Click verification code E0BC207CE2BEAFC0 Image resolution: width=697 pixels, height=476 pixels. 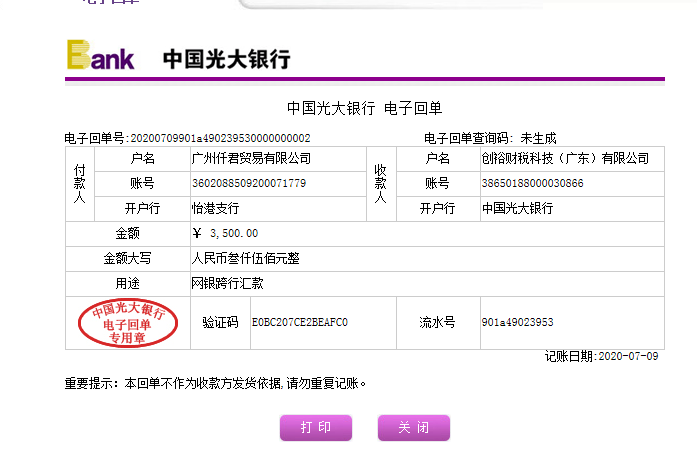point(300,322)
